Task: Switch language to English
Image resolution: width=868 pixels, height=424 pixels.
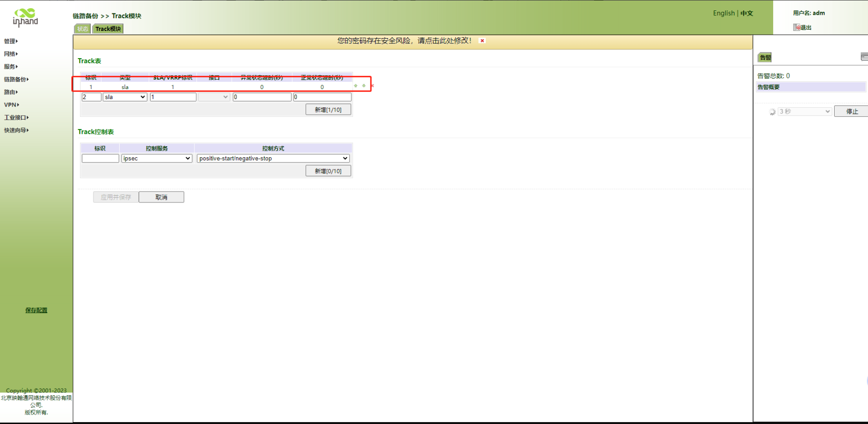Action: [724, 13]
